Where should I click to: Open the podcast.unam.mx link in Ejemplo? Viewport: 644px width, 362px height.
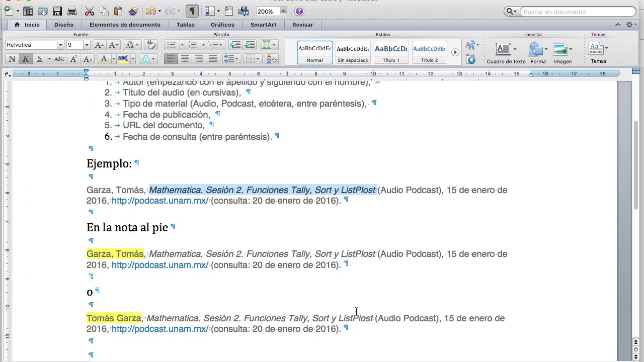click(160, 201)
